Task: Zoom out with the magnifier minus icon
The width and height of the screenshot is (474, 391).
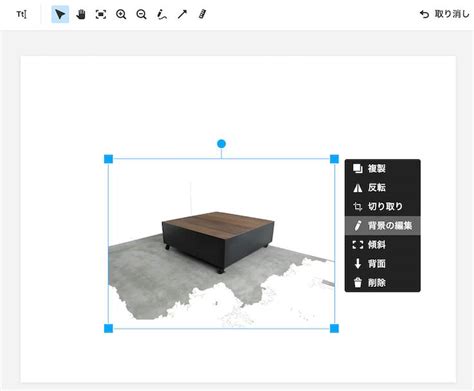Action: click(x=141, y=14)
